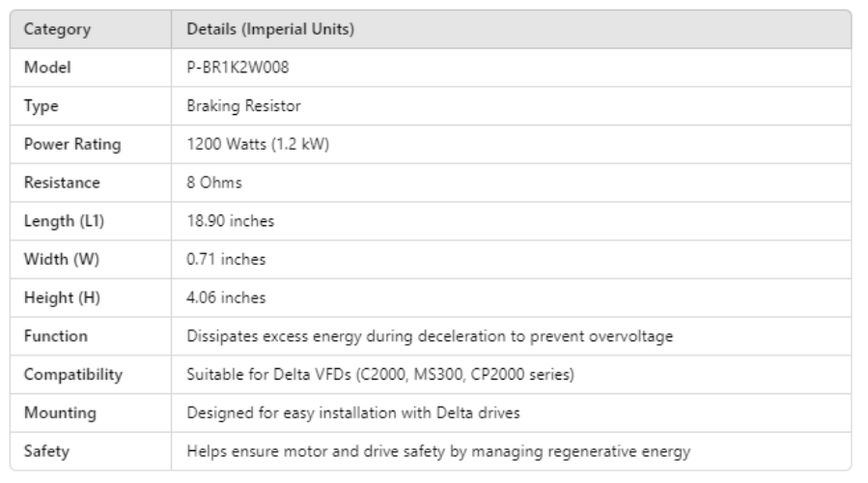Viewport: 868px width, 483px height.
Task: Select the 18.90 inches length value
Action: 230,221
